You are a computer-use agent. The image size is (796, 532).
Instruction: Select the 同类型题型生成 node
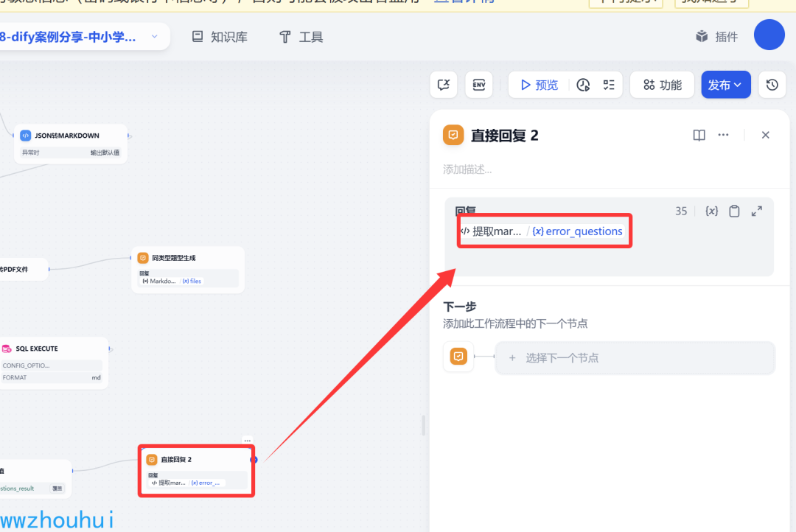pyautogui.click(x=188, y=270)
